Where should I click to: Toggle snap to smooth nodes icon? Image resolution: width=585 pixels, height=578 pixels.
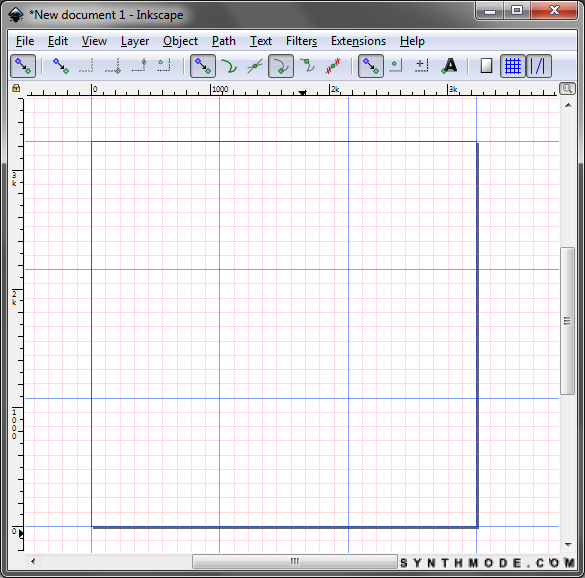click(x=307, y=66)
